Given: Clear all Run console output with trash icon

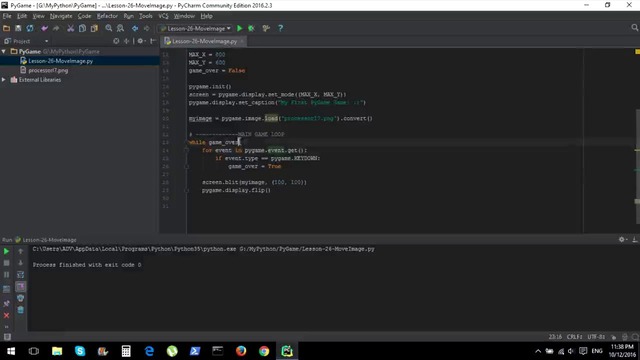Looking at the screenshot, I should (x=20, y=310).
